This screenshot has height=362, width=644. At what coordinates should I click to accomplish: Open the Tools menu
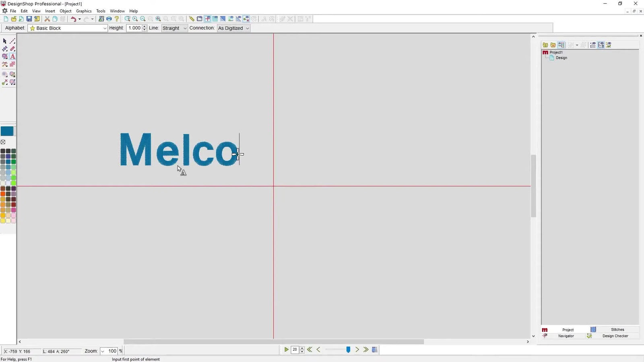tap(101, 11)
